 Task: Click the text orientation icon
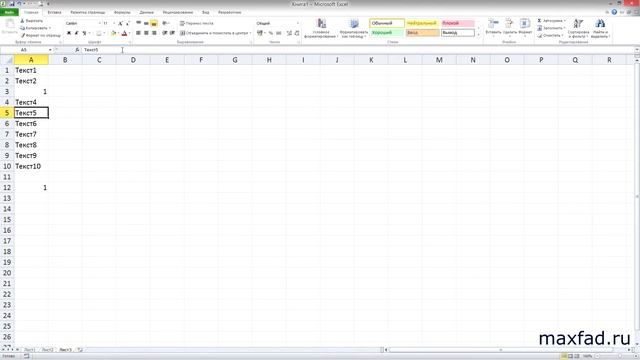pos(165,23)
